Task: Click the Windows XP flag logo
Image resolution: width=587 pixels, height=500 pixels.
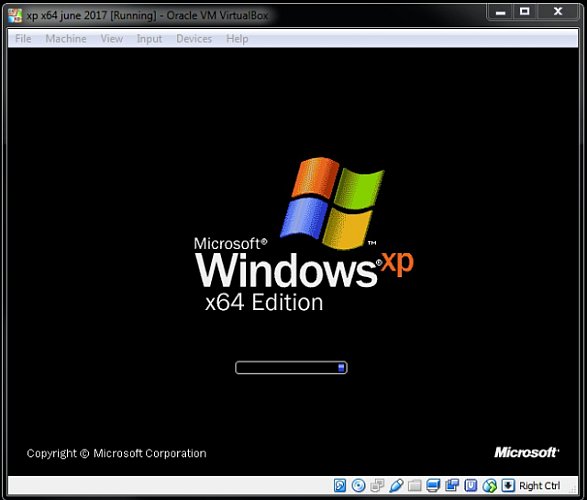Action: 332,203
